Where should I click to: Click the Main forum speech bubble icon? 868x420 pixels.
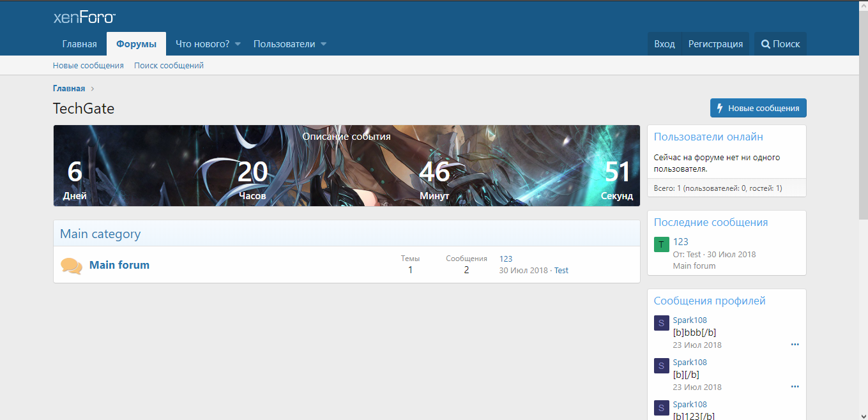[71, 266]
